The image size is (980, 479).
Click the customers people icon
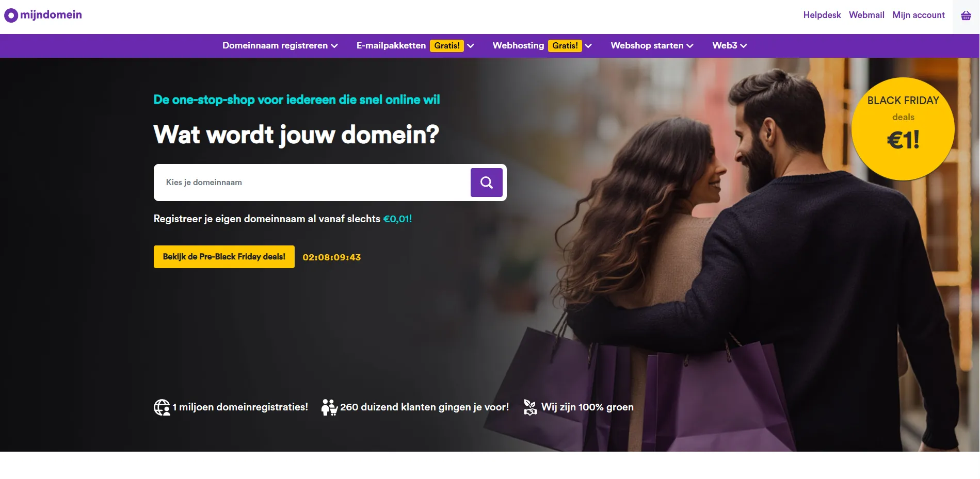coord(329,407)
